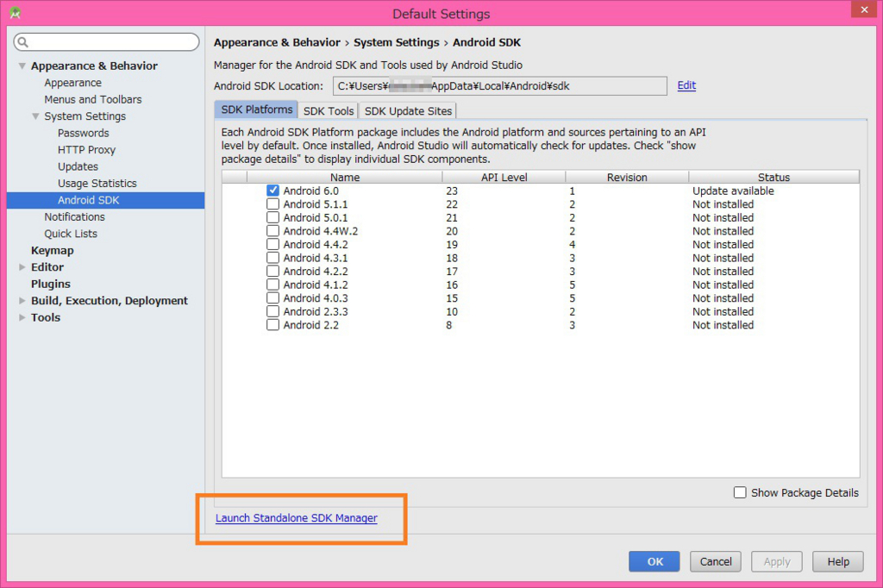The width and height of the screenshot is (883, 588).
Task: Select the Android 4.3.1 checkbox
Action: coord(272,258)
